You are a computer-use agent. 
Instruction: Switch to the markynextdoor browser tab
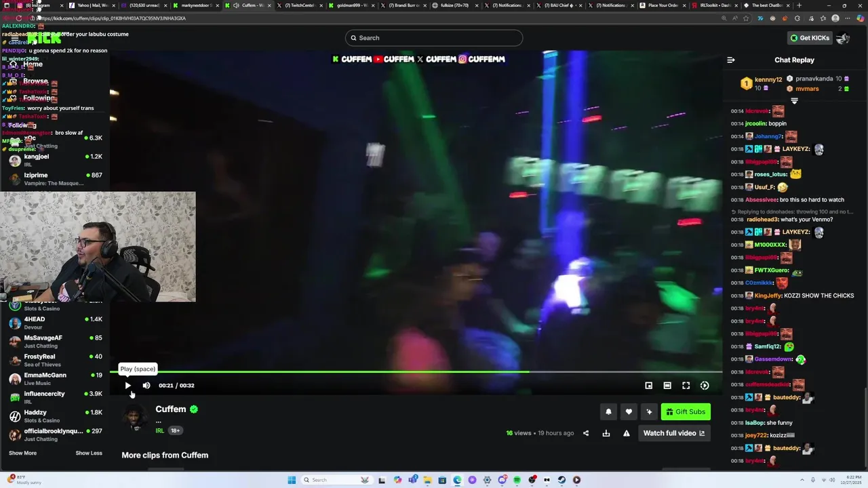click(x=197, y=5)
